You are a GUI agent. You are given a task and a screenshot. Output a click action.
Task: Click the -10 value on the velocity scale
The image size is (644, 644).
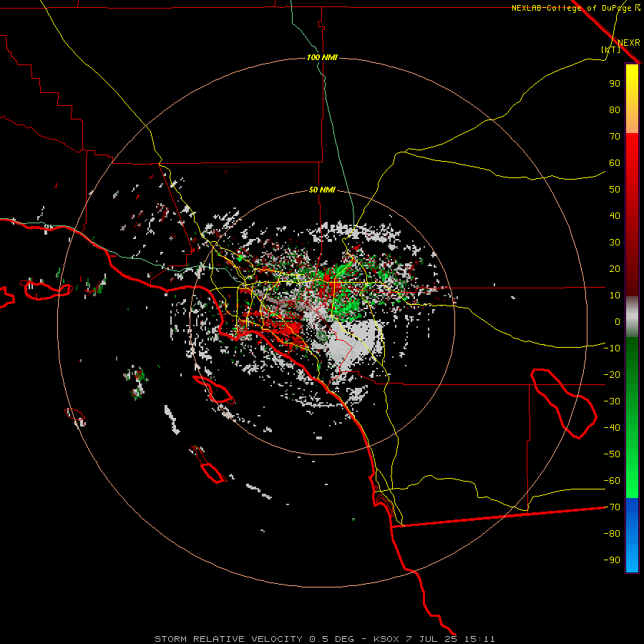(612, 348)
